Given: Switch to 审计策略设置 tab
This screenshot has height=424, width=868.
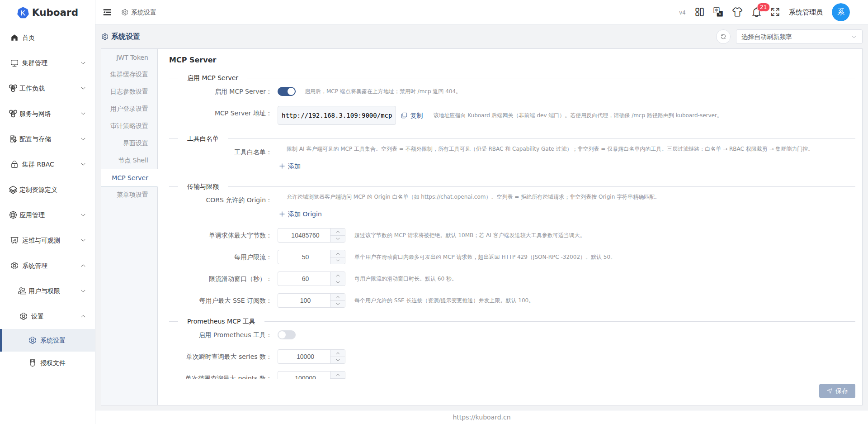Looking at the screenshot, I should point(129,126).
